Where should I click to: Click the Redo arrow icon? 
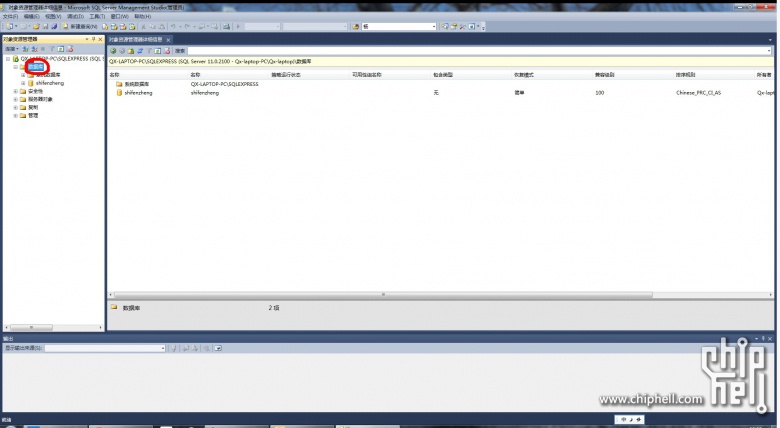187,26
